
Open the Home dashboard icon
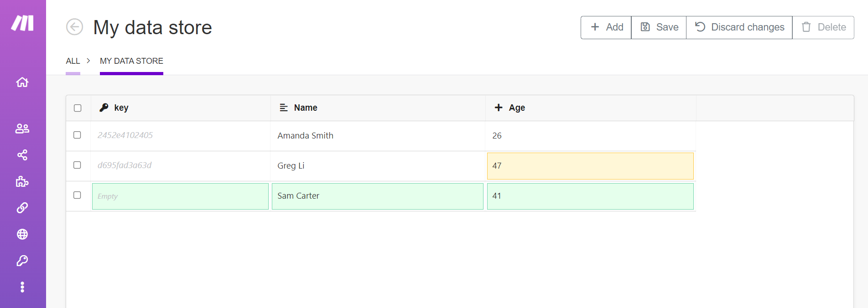coord(22,82)
